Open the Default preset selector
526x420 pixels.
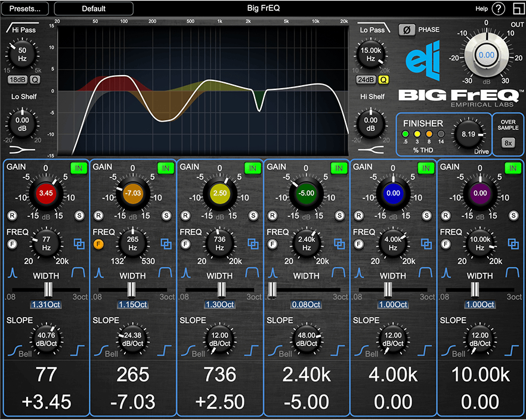(94, 8)
